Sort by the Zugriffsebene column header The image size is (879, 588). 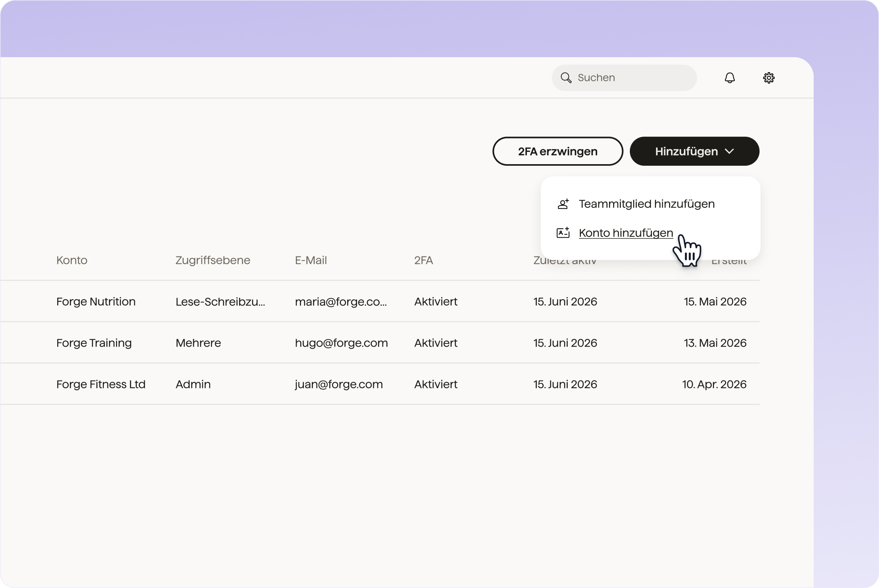tap(213, 260)
